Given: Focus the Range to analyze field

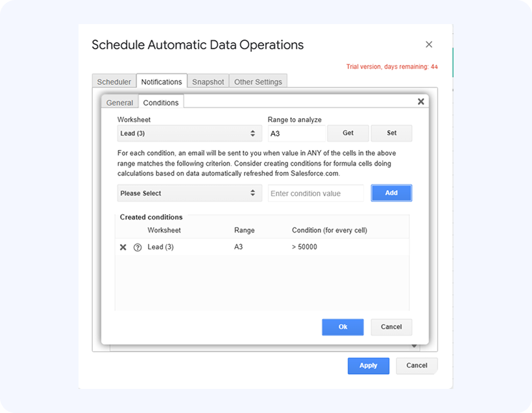Looking at the screenshot, I should [296, 133].
